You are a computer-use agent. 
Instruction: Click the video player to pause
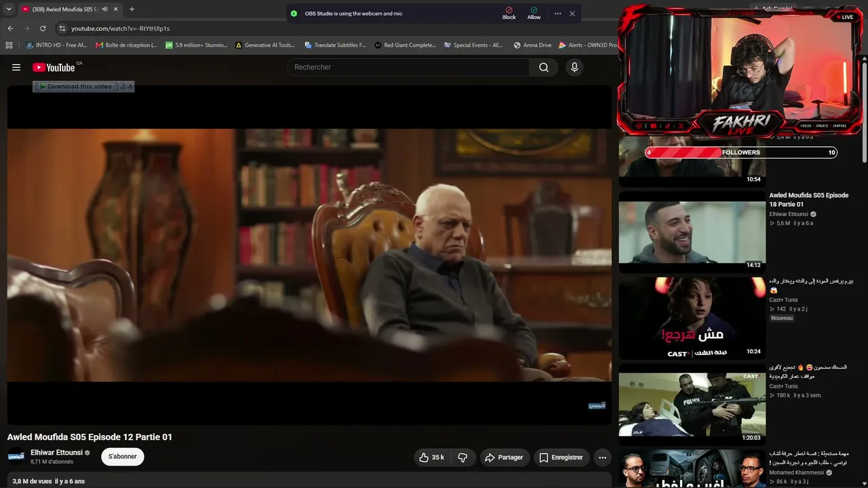309,255
